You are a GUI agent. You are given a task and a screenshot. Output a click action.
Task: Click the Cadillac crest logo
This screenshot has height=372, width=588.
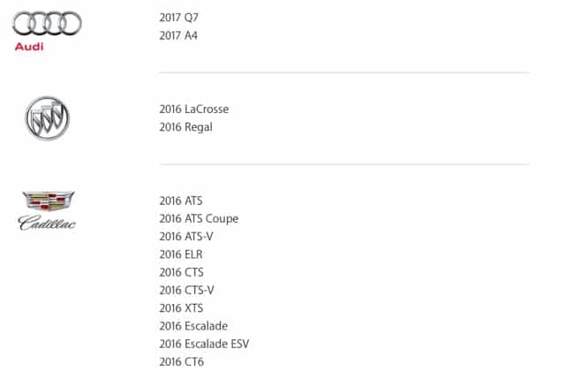[x=47, y=201]
